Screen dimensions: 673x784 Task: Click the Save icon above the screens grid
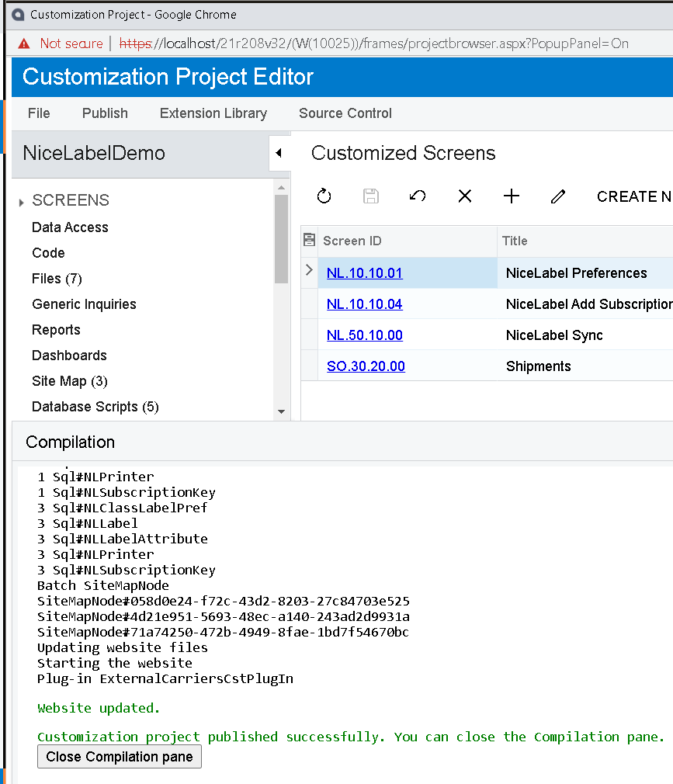pyautogui.click(x=371, y=196)
